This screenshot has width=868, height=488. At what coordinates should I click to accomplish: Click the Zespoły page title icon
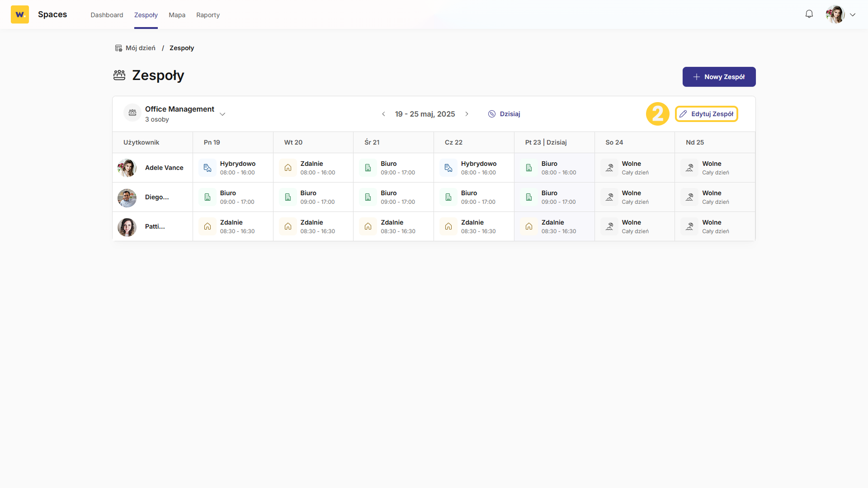click(x=119, y=75)
